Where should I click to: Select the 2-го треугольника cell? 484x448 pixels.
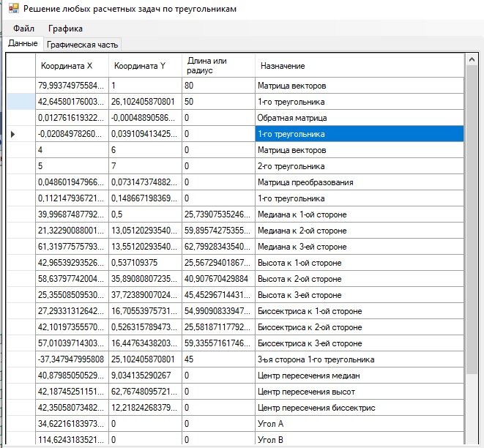(360, 166)
